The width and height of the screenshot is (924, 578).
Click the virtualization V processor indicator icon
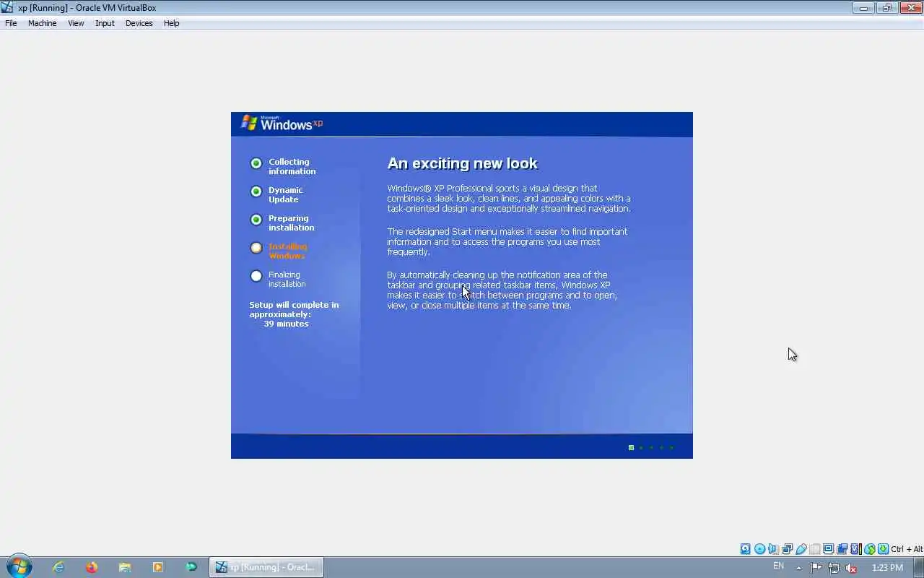click(x=855, y=549)
